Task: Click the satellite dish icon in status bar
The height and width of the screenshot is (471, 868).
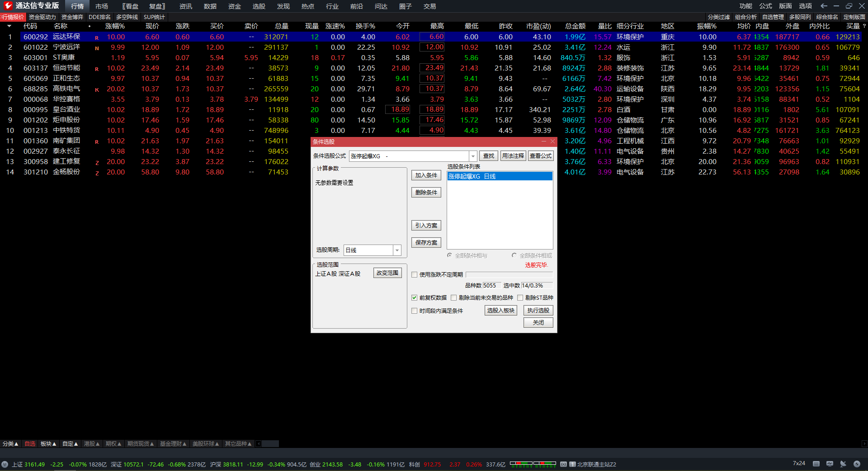Action: [x=843, y=464]
